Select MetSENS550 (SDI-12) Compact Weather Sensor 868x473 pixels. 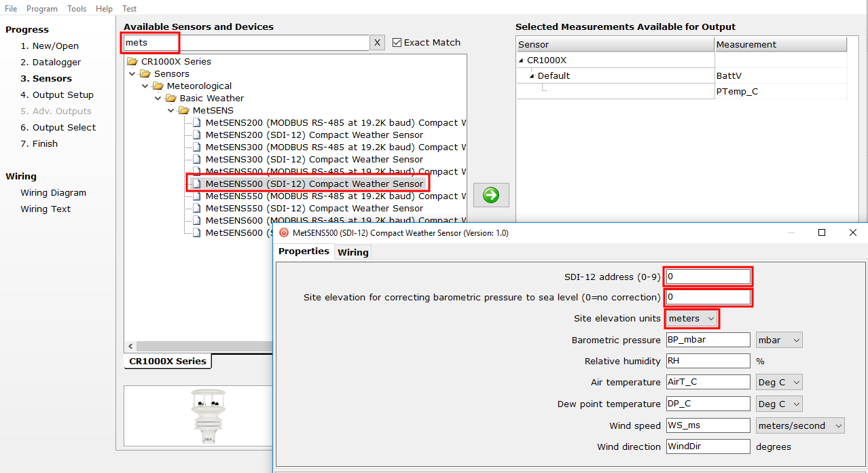coord(314,209)
